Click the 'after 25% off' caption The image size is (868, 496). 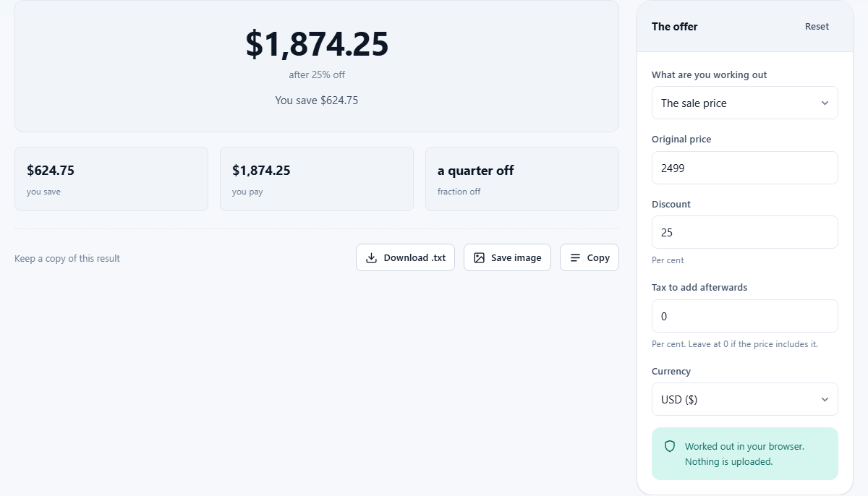click(317, 75)
